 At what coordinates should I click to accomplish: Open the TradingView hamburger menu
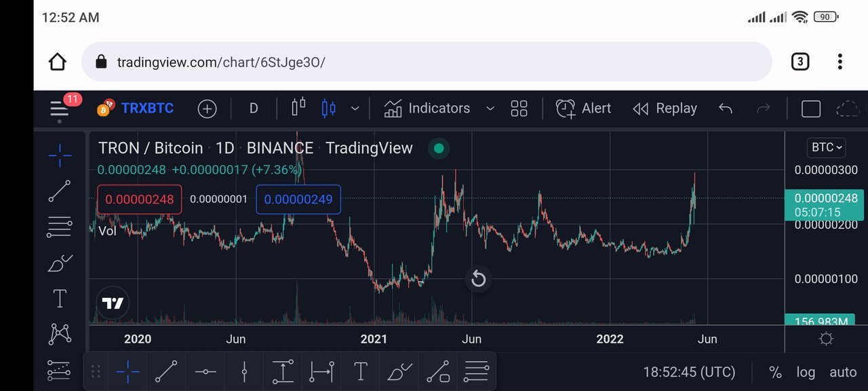pyautogui.click(x=60, y=109)
